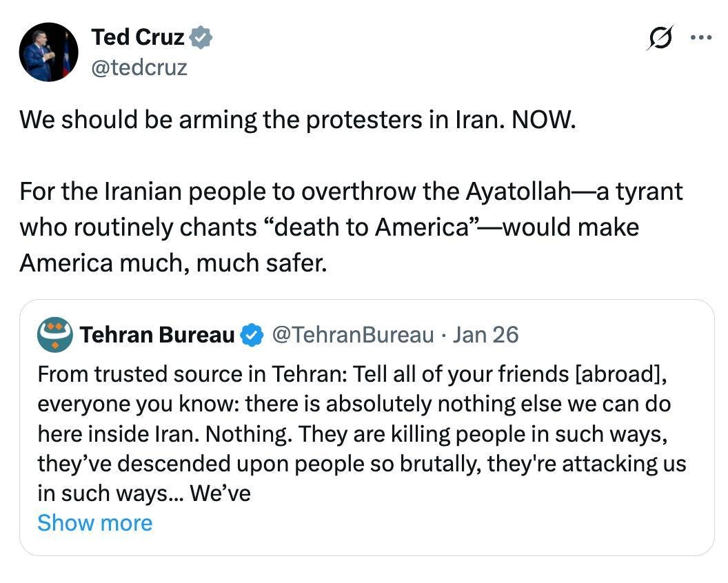This screenshot has height=583, width=728.
Task: Click the @TehranBureau handle
Action: [353, 335]
